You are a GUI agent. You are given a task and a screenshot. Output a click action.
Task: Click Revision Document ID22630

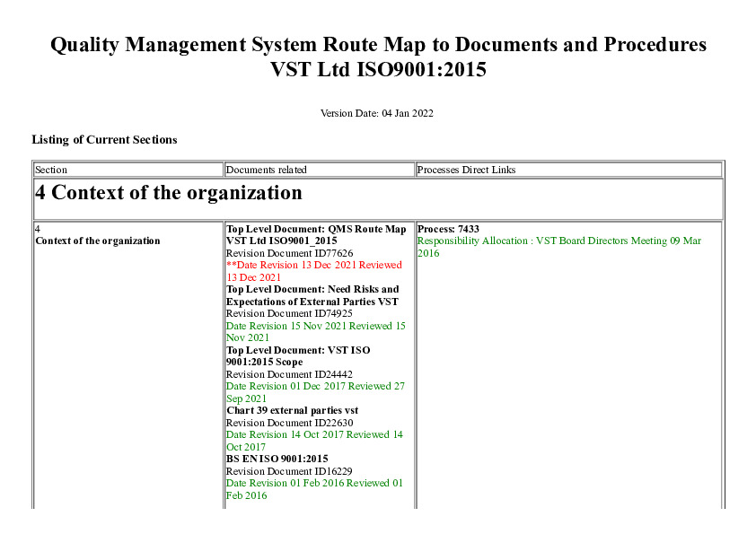[289, 423]
